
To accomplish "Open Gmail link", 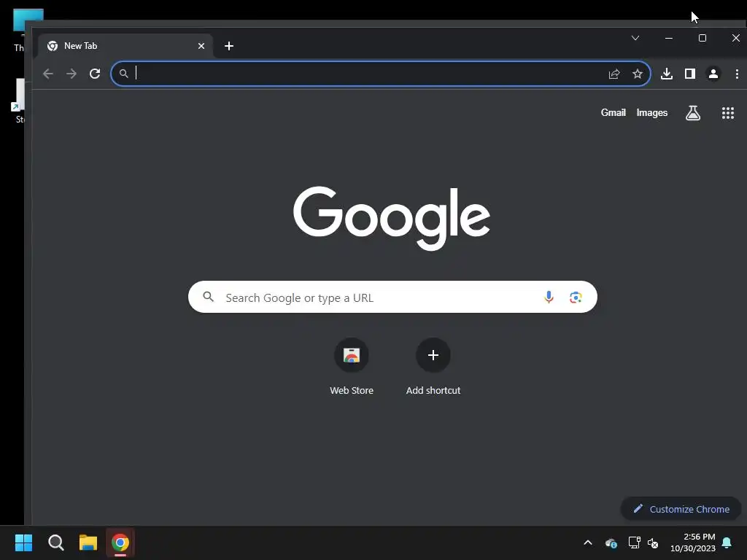I will (613, 113).
